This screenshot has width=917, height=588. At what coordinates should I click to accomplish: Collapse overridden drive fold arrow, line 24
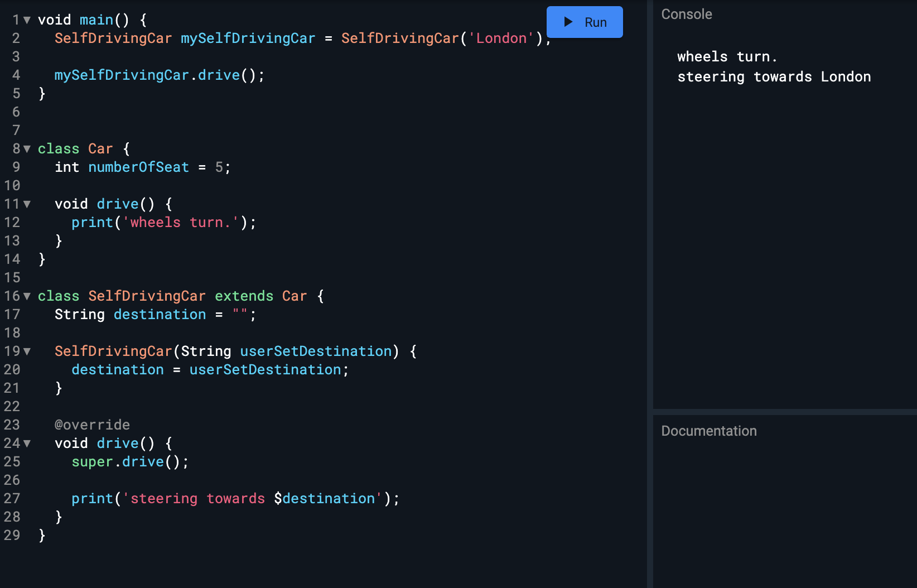pos(27,444)
